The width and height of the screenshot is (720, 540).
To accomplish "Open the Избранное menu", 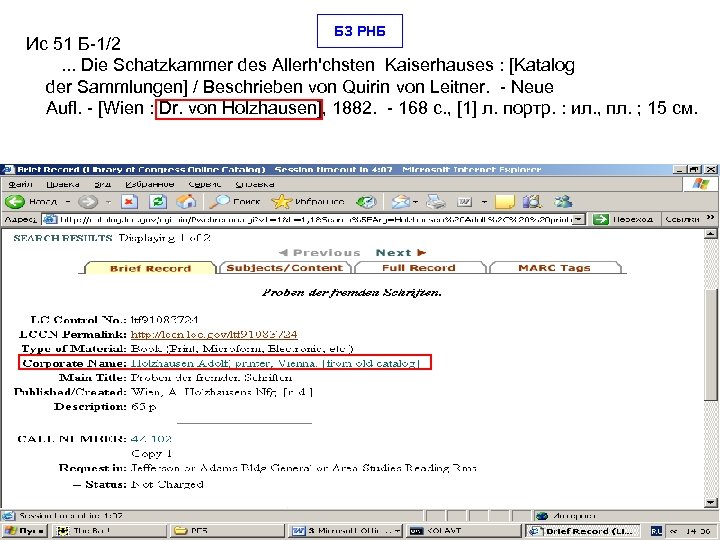I will pyautogui.click(x=150, y=184).
